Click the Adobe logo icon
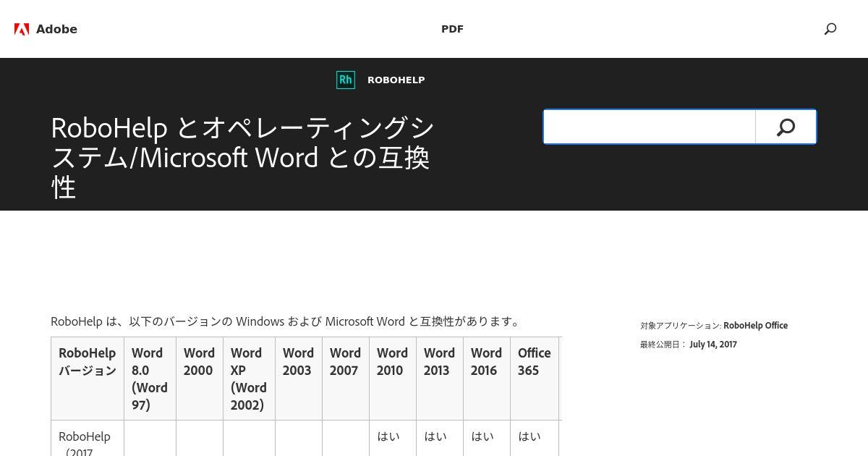Viewport: 868px width, 456px height. pos(22,29)
